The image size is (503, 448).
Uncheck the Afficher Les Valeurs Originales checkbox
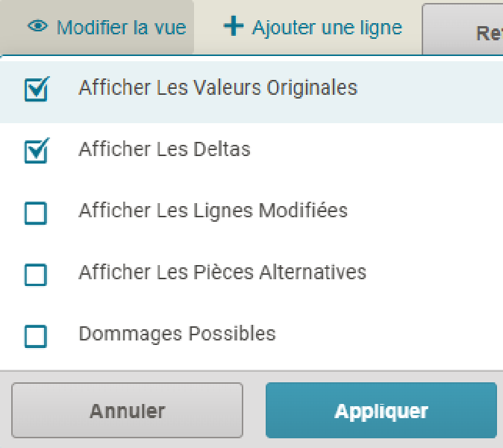point(36,90)
